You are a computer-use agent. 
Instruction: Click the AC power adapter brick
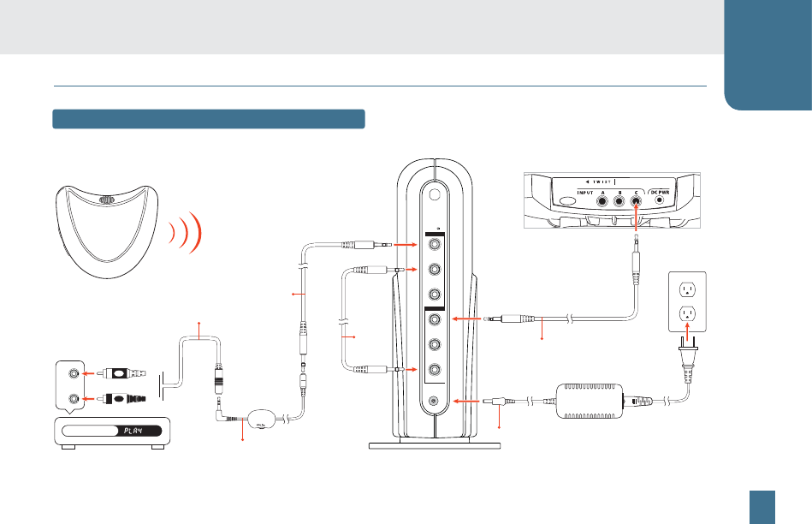590,402
